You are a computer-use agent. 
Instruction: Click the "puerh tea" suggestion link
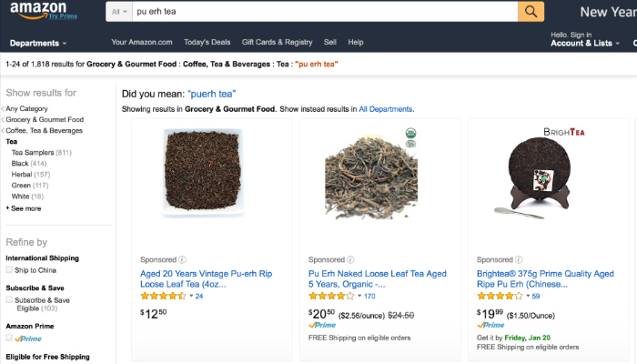coord(211,93)
